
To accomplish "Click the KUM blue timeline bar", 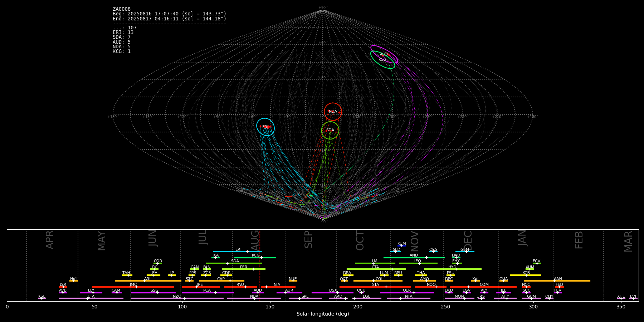I will pos(402,246).
